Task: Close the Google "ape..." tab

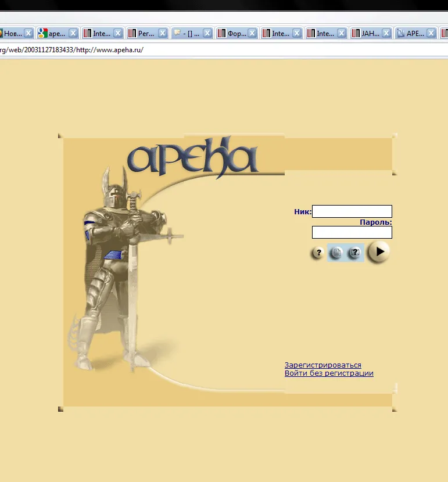Action: coord(73,33)
